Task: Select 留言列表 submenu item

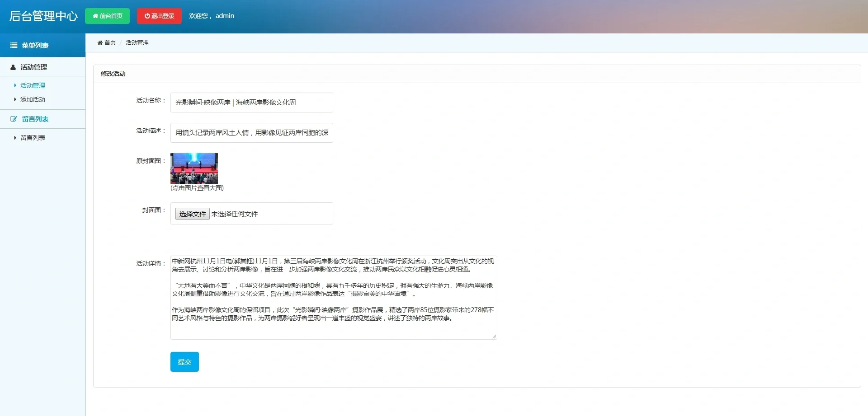Action: point(33,137)
